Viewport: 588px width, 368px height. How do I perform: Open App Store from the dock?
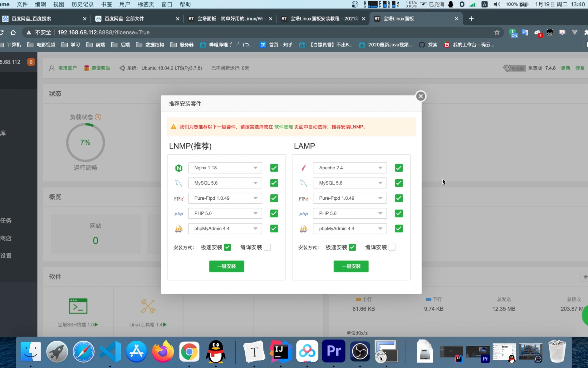tap(136, 351)
